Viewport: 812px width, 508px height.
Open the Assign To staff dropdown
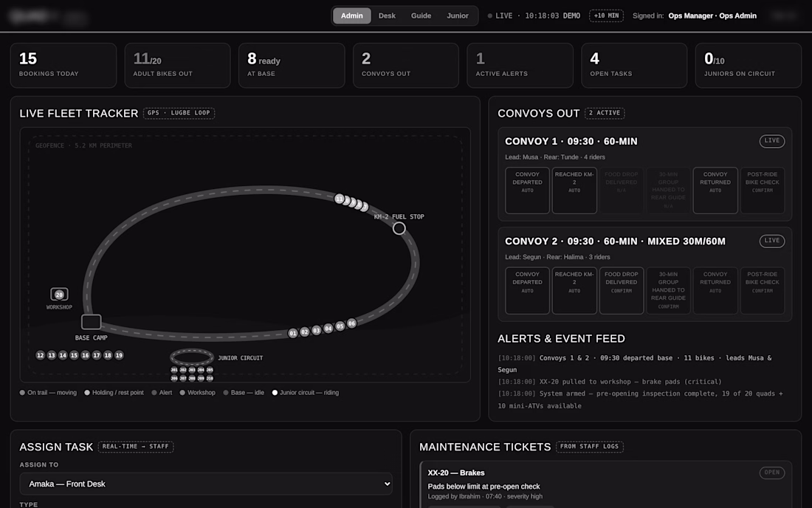[x=206, y=484]
